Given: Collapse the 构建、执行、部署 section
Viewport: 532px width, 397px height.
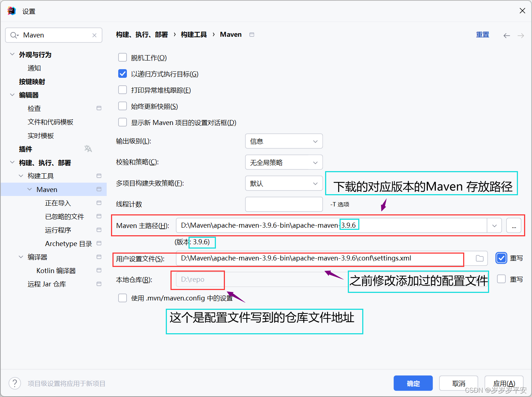Looking at the screenshot, I should 12,162.
